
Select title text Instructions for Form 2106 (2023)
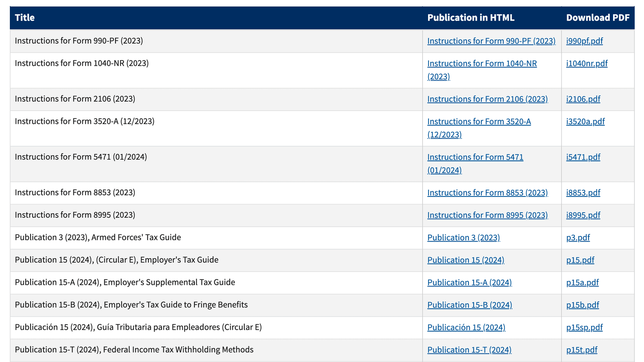coord(75,99)
